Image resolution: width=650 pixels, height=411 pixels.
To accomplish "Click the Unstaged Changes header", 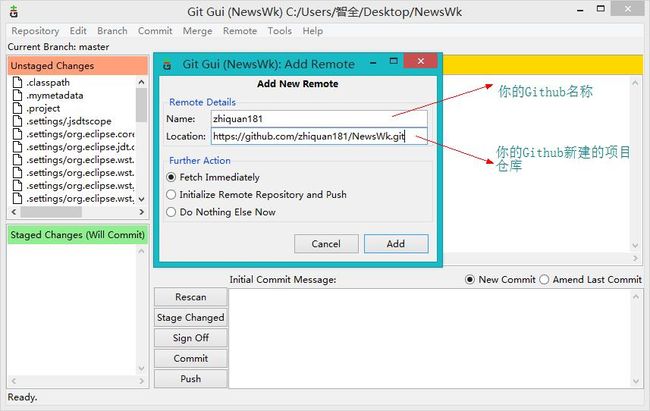I will coord(78,66).
